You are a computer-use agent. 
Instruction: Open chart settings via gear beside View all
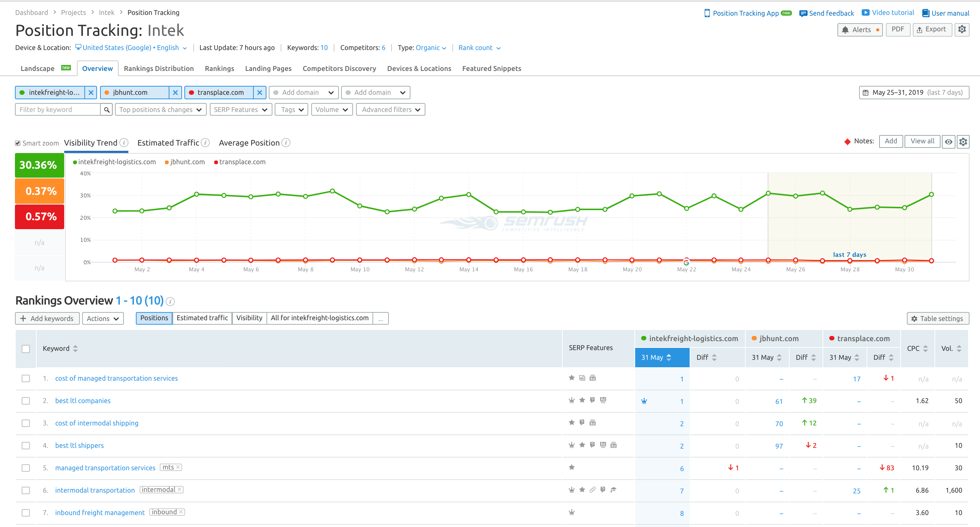964,142
